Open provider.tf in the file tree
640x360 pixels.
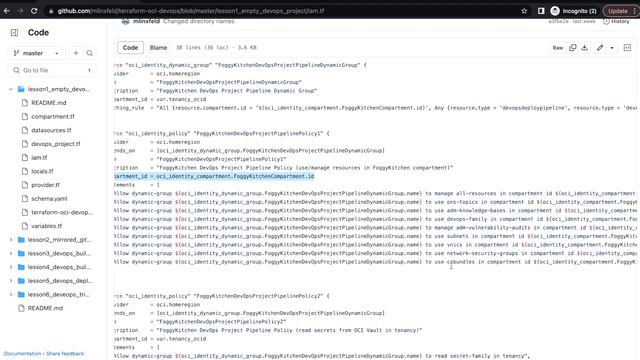45,185
